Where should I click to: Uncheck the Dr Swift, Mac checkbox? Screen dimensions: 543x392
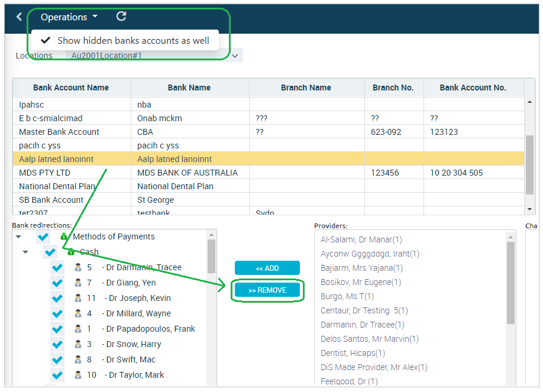coord(57,359)
